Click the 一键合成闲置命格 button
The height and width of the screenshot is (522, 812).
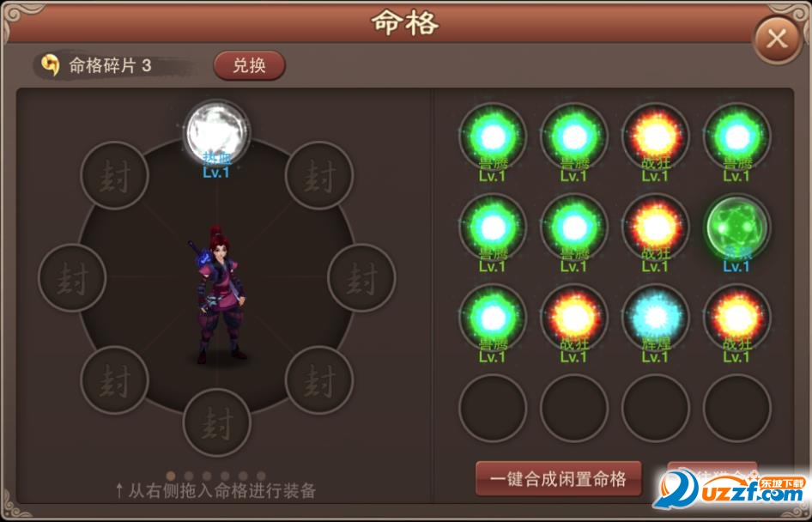(x=558, y=478)
